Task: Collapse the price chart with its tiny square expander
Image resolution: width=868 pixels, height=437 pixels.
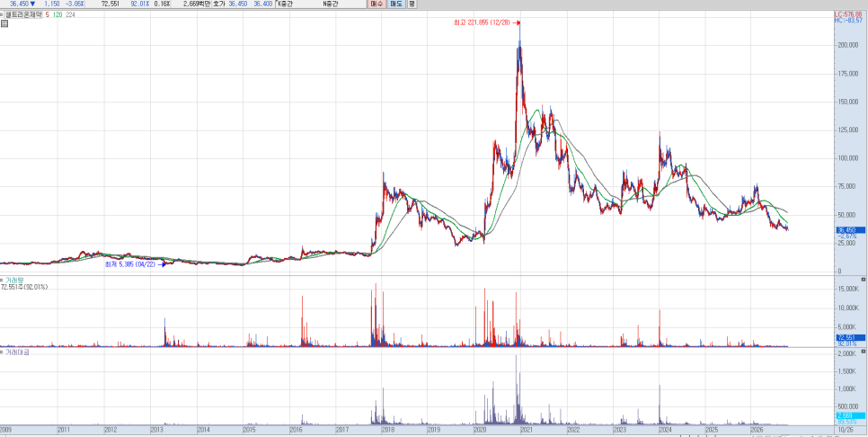Action: [2, 15]
